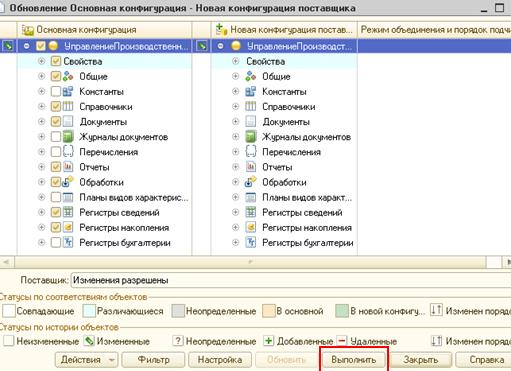Click the Константы icon in the left tree
Viewport: 511px width, 371px height.
(68, 91)
